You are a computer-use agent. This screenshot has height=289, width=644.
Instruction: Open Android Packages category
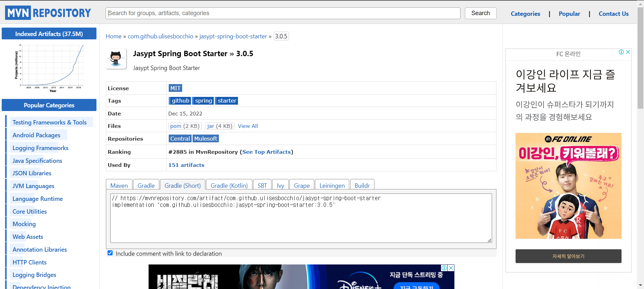(x=36, y=135)
